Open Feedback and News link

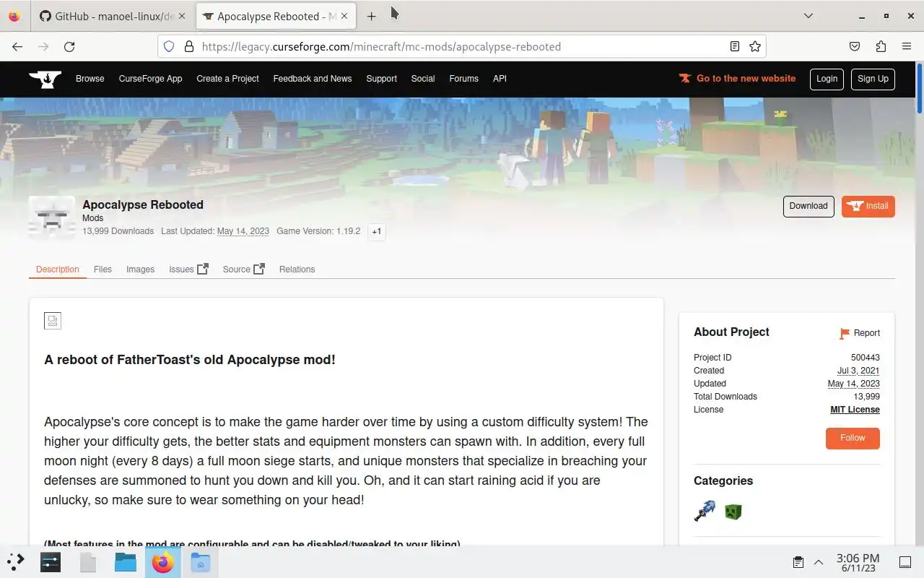(313, 79)
